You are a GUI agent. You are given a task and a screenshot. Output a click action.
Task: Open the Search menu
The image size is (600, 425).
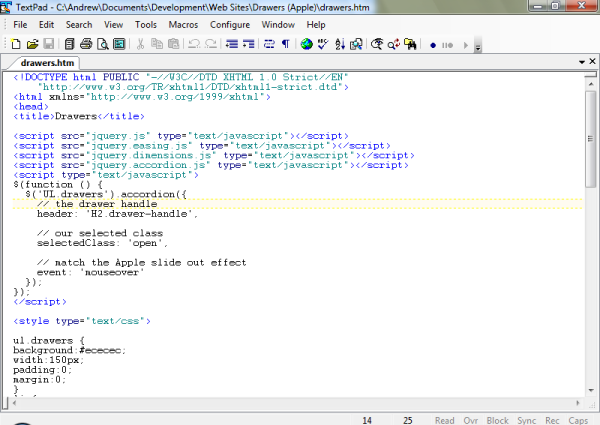point(79,25)
